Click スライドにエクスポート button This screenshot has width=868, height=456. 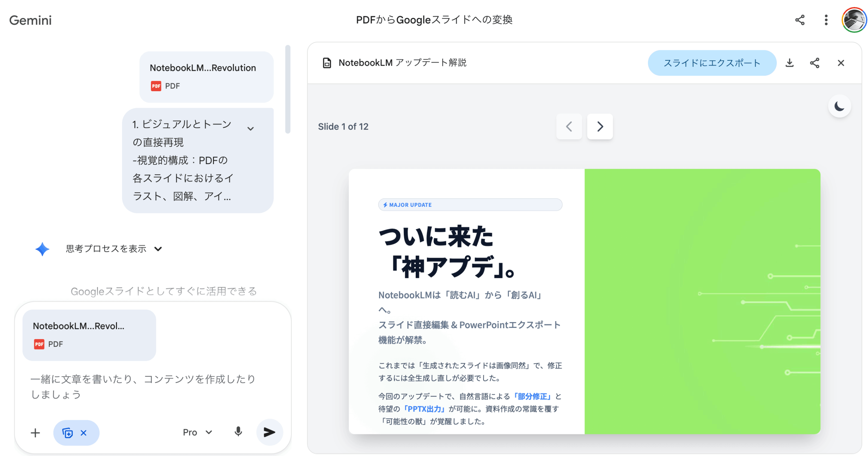coord(711,63)
